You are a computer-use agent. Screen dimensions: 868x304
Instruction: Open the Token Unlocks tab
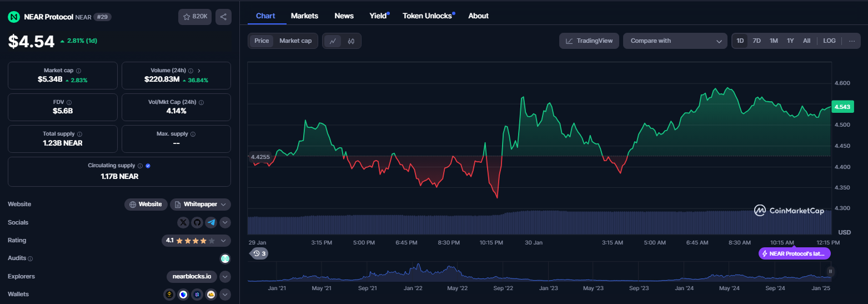tap(427, 16)
